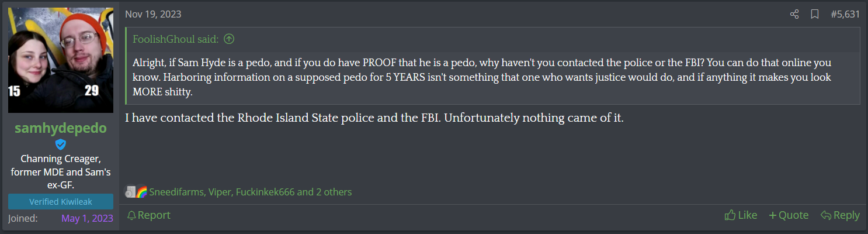
Task: Click the share icon beside the post number
Action: point(794,14)
